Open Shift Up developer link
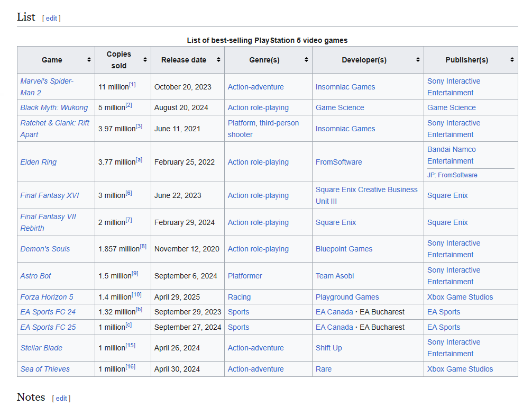This screenshot has width=532, height=406. pos(329,348)
